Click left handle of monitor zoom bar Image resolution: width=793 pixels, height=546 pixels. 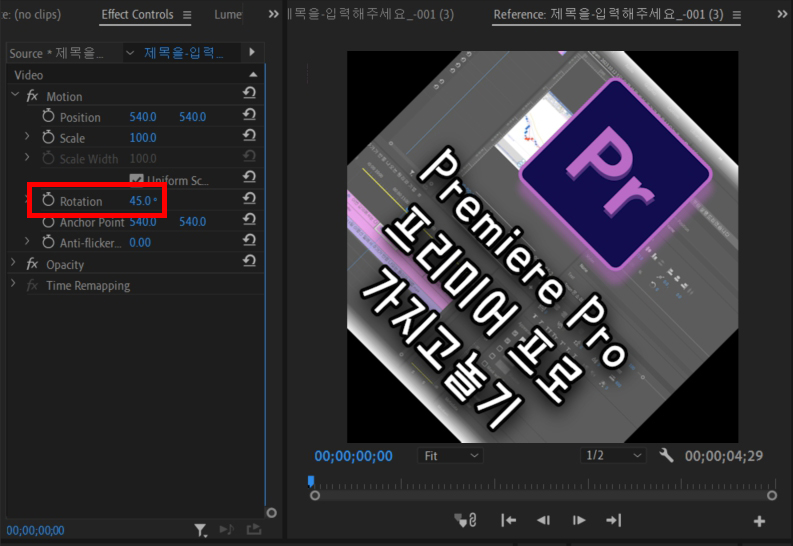pyautogui.click(x=315, y=495)
